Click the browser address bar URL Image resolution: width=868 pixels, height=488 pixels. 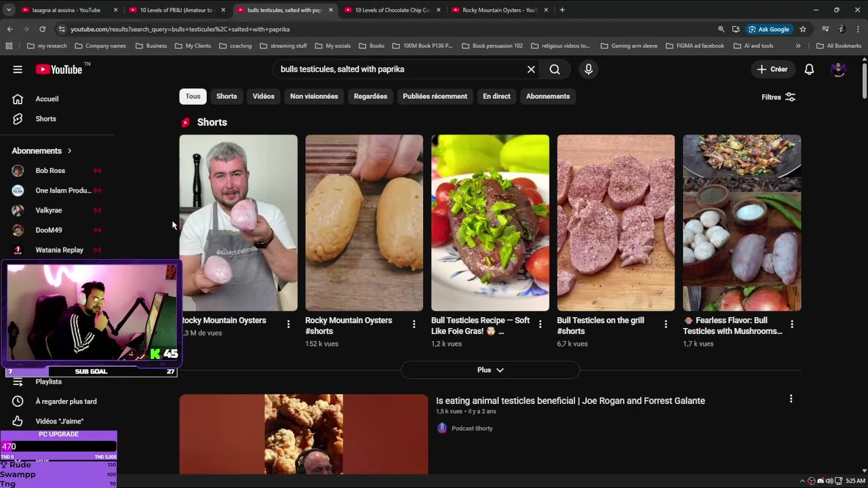(x=180, y=29)
